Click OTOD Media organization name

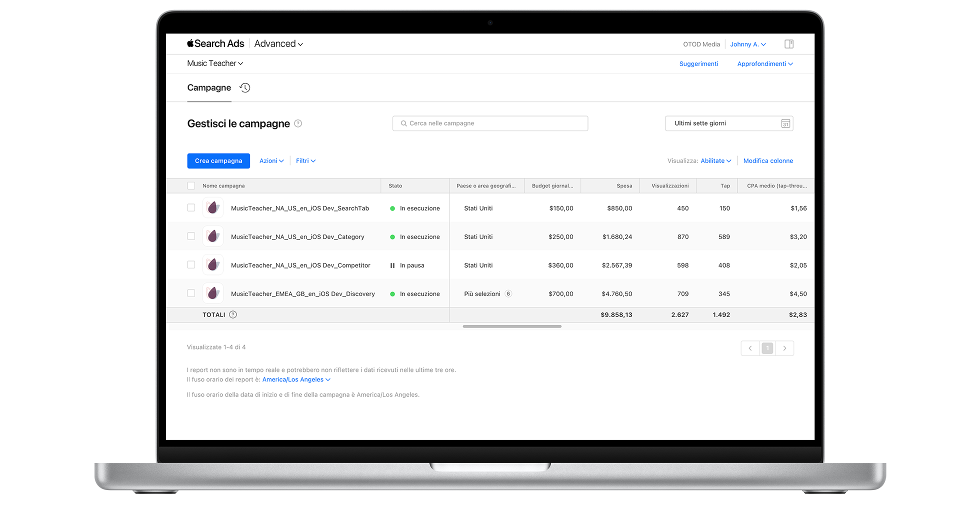701,44
